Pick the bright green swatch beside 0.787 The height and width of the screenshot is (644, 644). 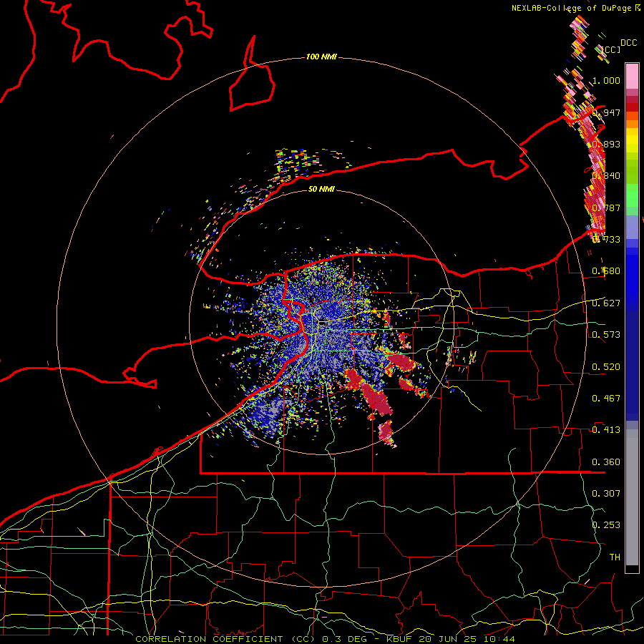tap(632, 200)
